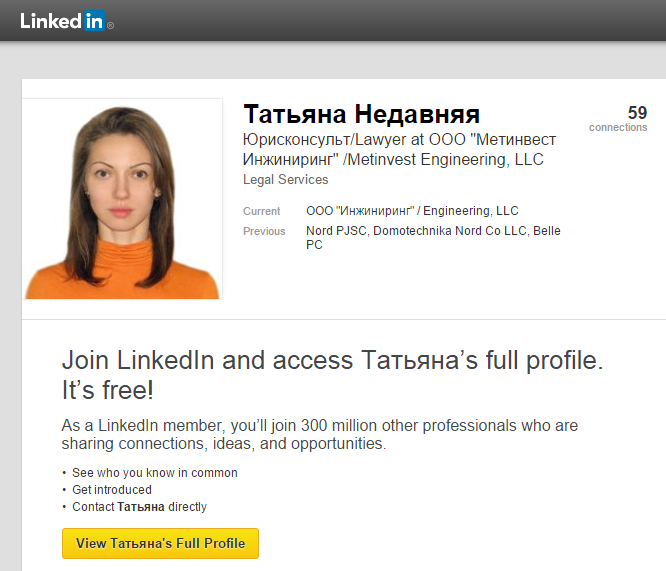Click the connections label under 59
This screenshot has width=666, height=571.
pyautogui.click(x=618, y=127)
